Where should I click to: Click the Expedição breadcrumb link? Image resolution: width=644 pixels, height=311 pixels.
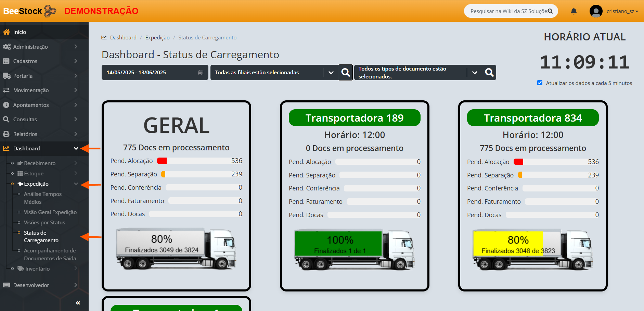pos(157,38)
